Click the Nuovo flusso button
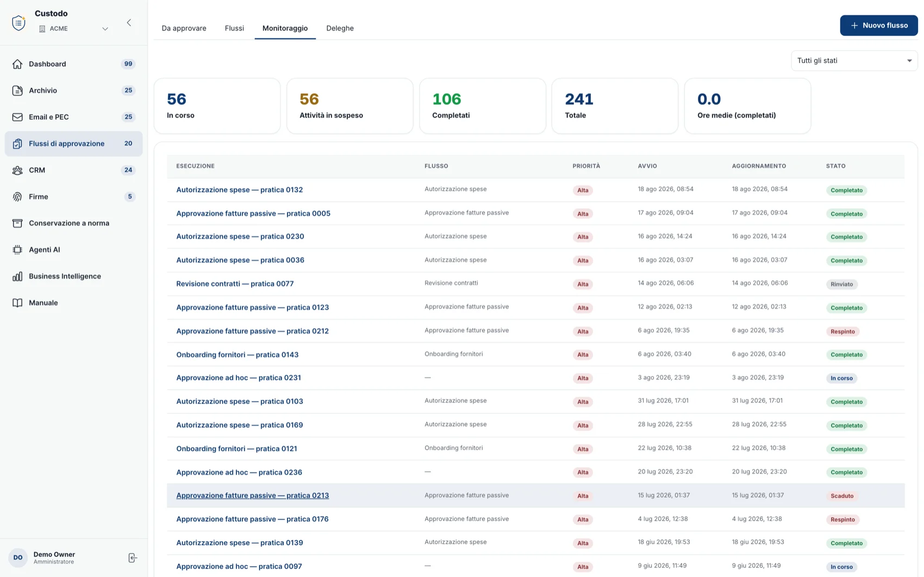Viewport: 924px width, 577px height. pos(879,26)
